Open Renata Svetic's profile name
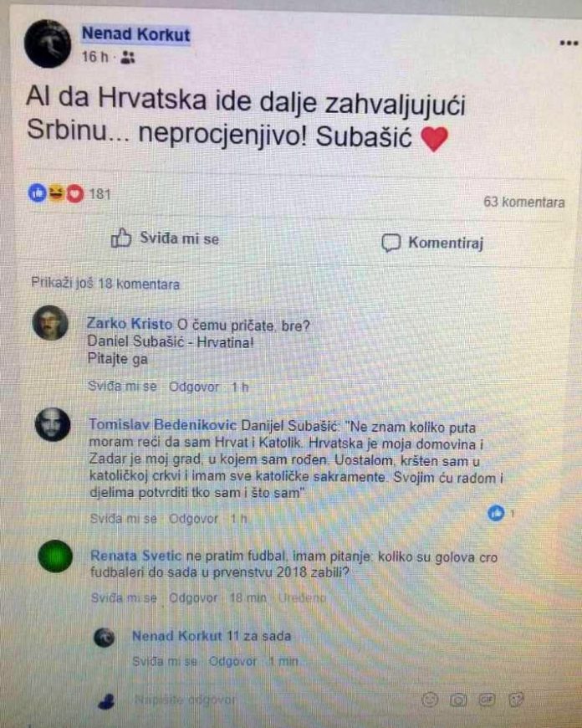Screen dimensions: 582x728 point(135,556)
